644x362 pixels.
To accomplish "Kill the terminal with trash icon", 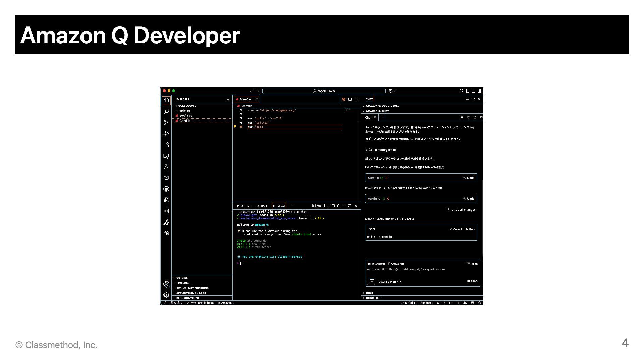I will pyautogui.click(x=338, y=206).
